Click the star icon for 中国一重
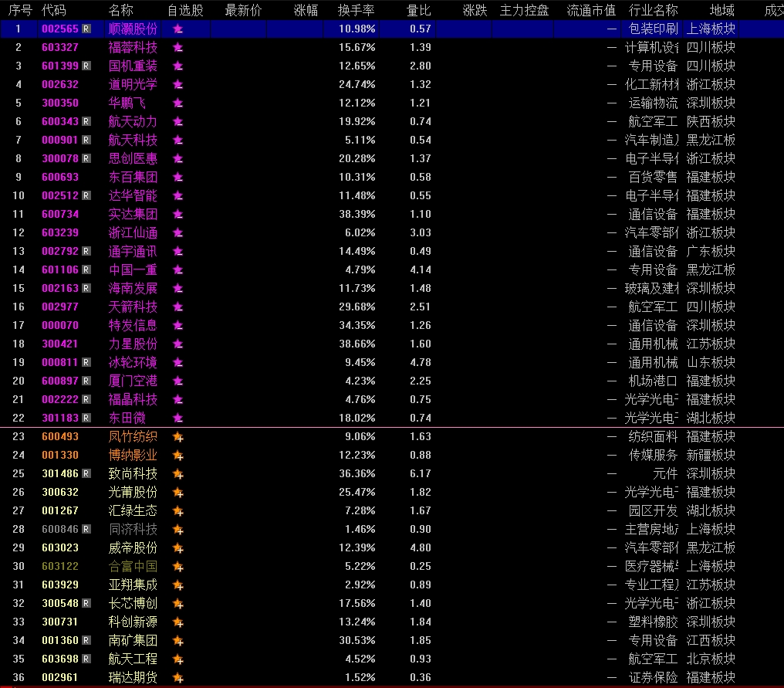Screen dimensions: 784x688 click(177, 269)
